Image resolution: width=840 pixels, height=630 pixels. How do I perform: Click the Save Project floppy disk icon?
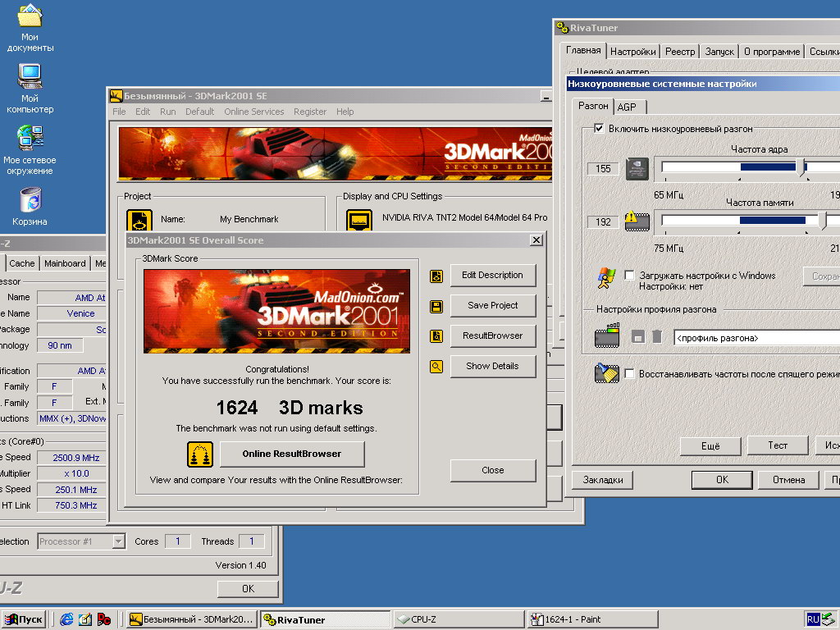[436, 307]
